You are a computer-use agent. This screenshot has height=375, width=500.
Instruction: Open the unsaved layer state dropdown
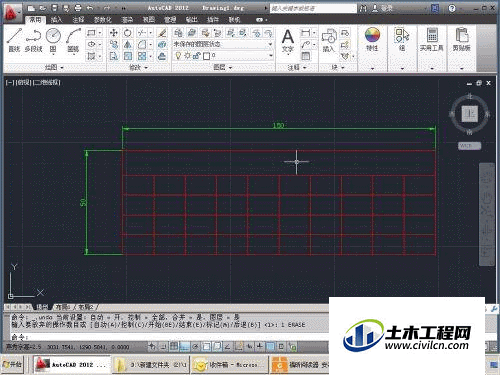(223, 44)
